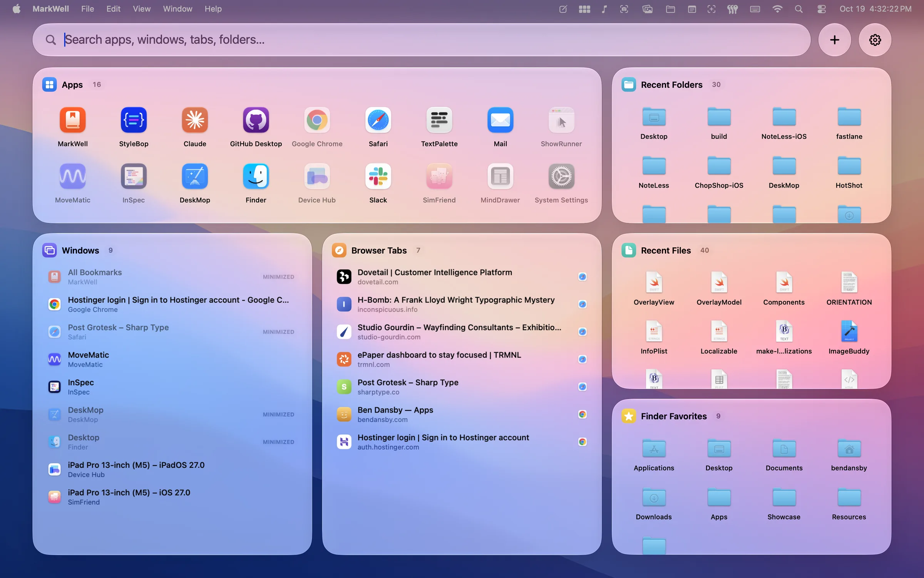Open the ImageBuddy project file

(849, 338)
